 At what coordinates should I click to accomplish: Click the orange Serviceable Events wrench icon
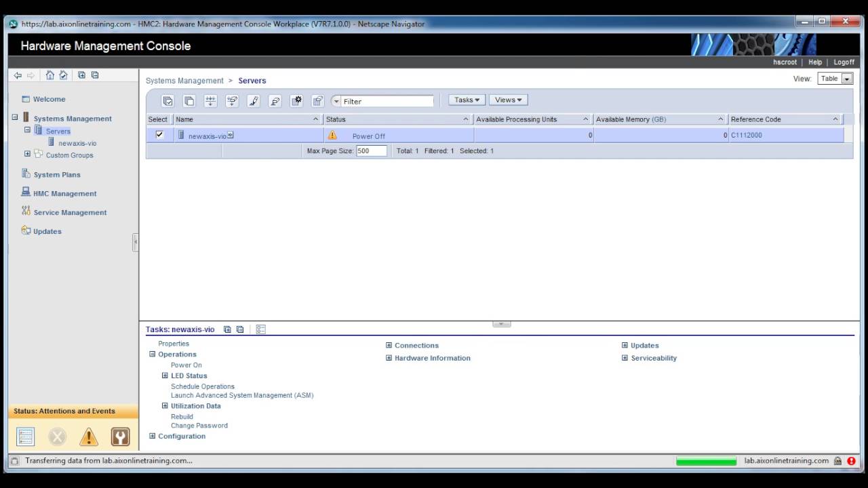click(120, 437)
